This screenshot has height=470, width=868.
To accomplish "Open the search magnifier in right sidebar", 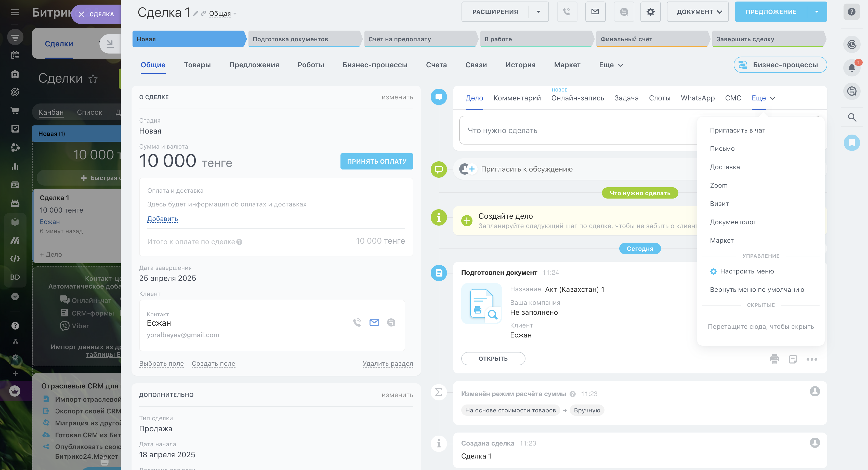I will (x=852, y=117).
